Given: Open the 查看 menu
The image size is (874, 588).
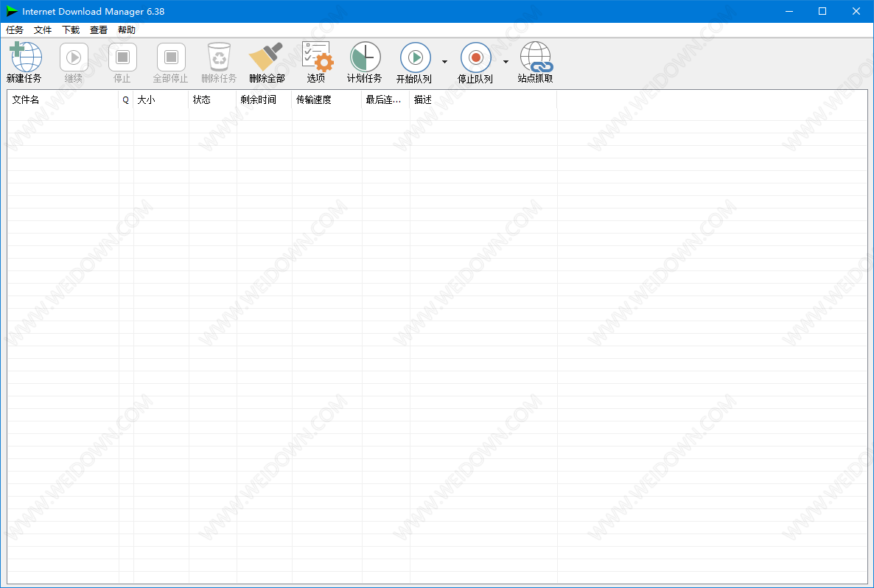Looking at the screenshot, I should tap(99, 30).
